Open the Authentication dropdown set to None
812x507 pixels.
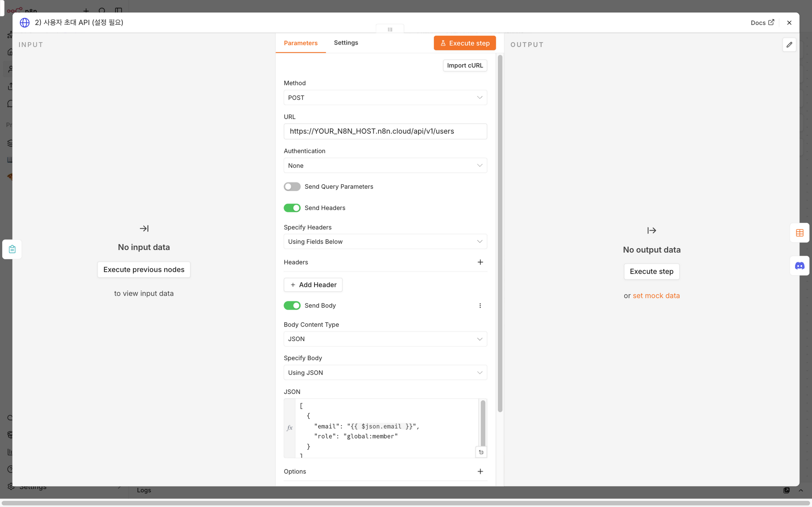tap(385, 166)
